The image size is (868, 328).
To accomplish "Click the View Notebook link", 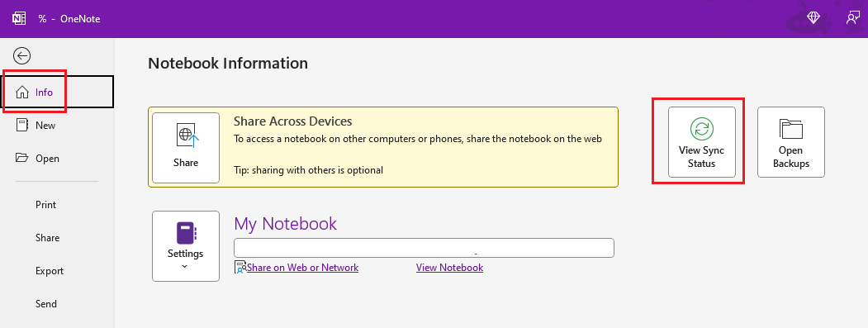I will (449, 268).
